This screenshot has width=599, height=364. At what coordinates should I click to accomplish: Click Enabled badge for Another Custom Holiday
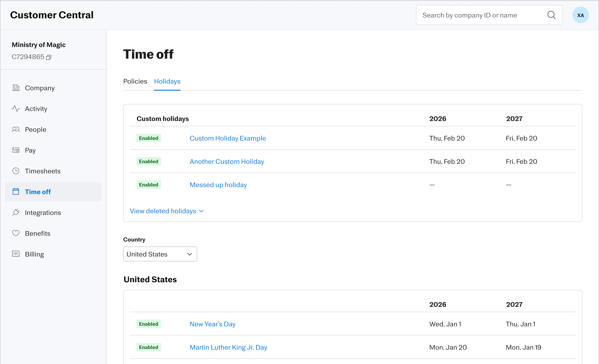pos(148,161)
